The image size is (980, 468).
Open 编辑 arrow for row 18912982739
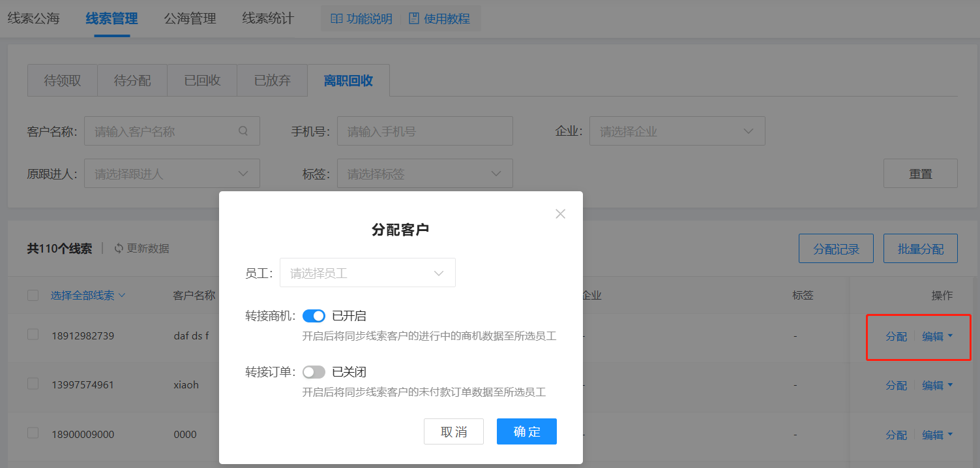click(x=950, y=336)
